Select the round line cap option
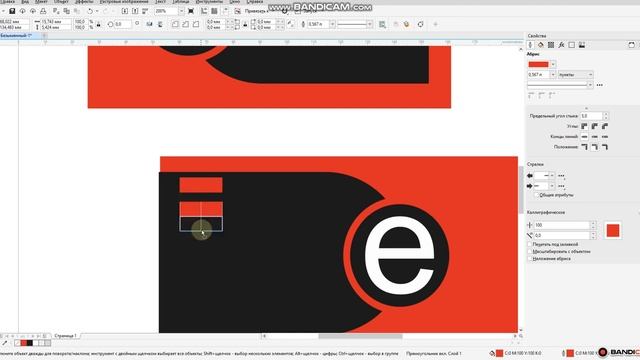Screen dimensions: 640x360 click(595, 136)
